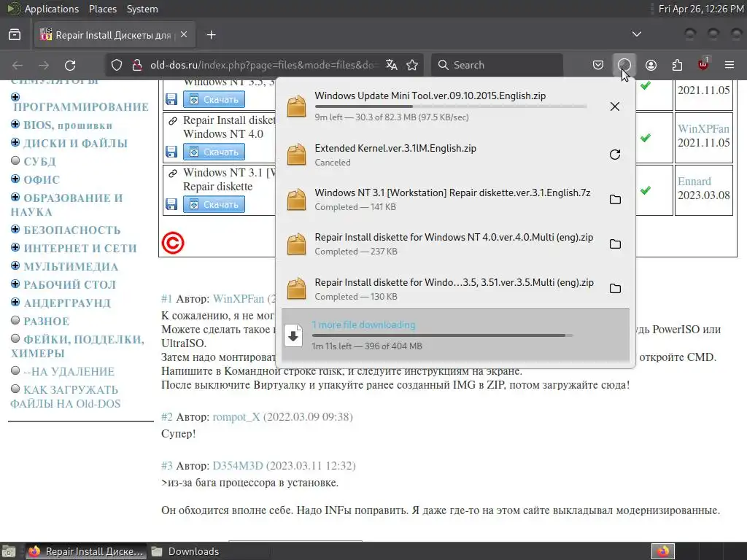Screen dimensions: 747x560
Task: Expand the ПРОГРАММИРОВАНИЕ category
Action: point(15,97)
